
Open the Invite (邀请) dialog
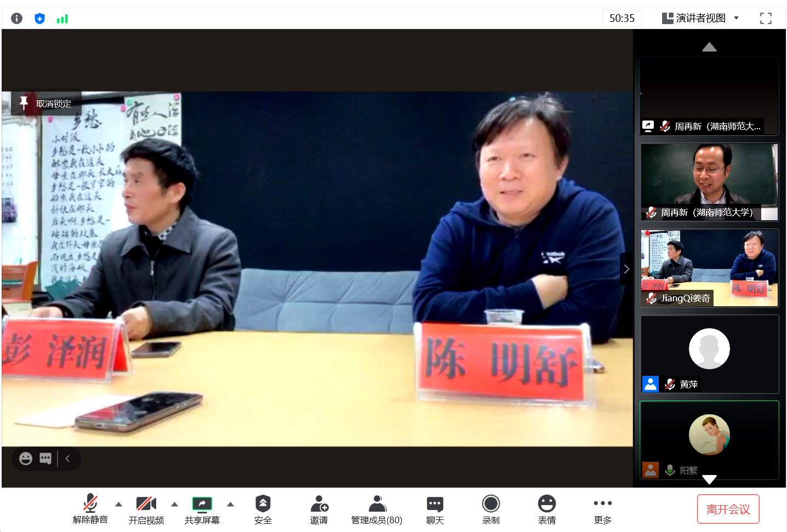pyautogui.click(x=319, y=510)
